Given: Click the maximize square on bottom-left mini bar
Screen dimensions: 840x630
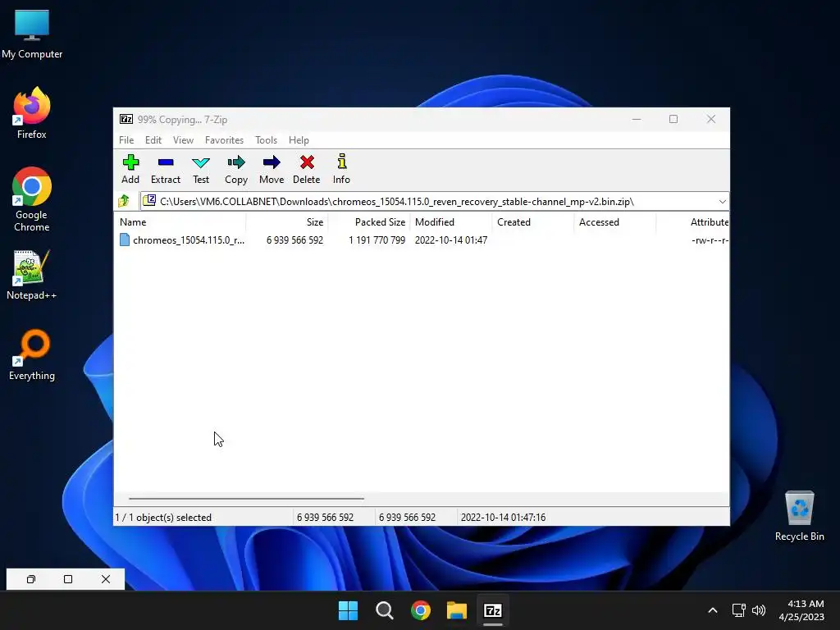Looking at the screenshot, I should tap(68, 579).
